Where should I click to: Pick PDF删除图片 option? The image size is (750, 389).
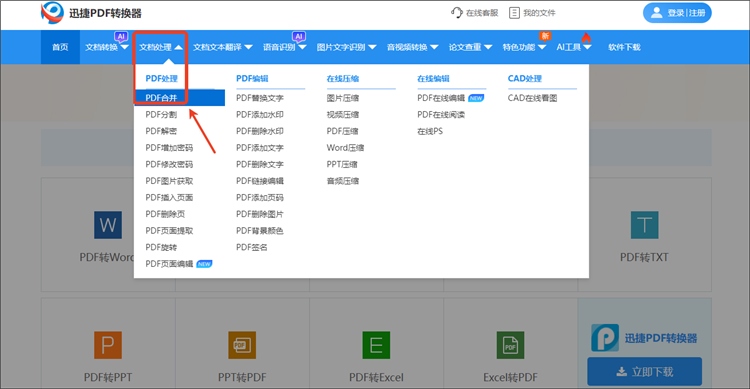[260, 214]
